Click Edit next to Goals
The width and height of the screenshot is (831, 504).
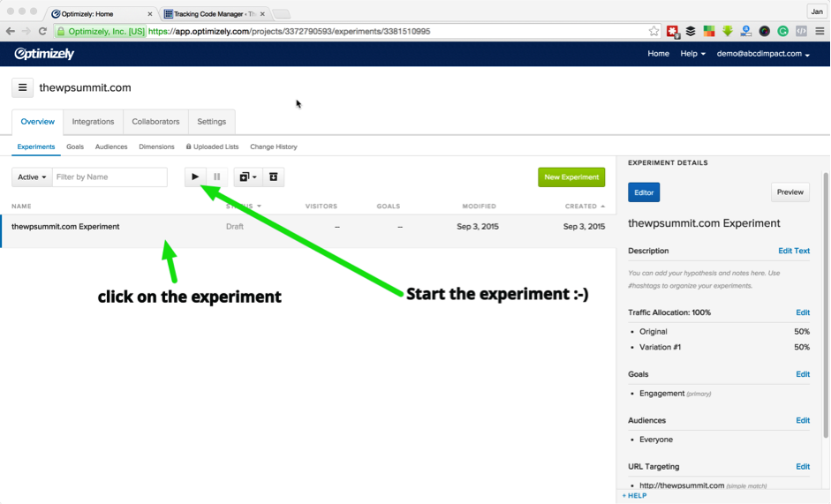click(x=803, y=374)
